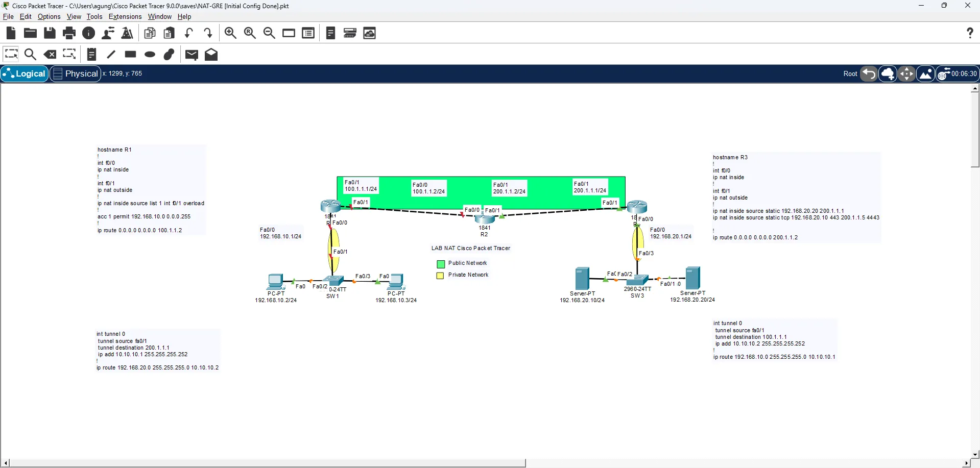Open the workspace window icon beside Zoom Out
Screen dimensions: 980x468
click(289, 33)
